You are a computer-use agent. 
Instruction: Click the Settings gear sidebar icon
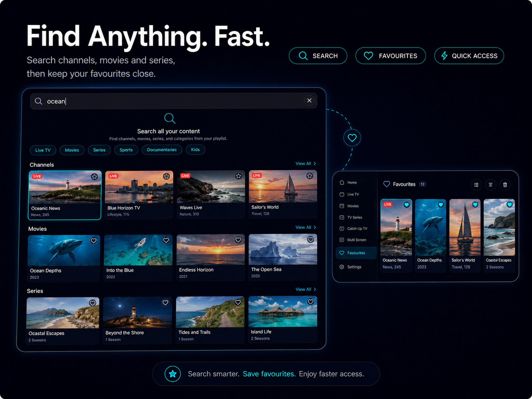tap(342, 267)
